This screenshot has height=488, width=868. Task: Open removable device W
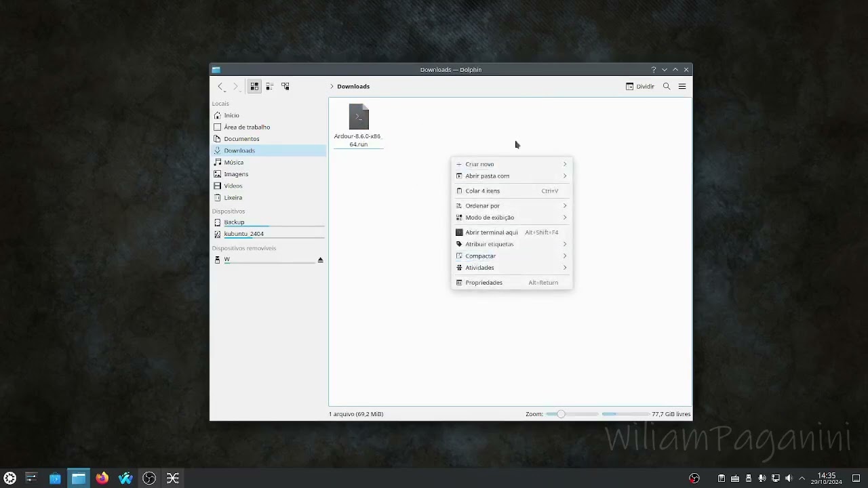[264, 260]
